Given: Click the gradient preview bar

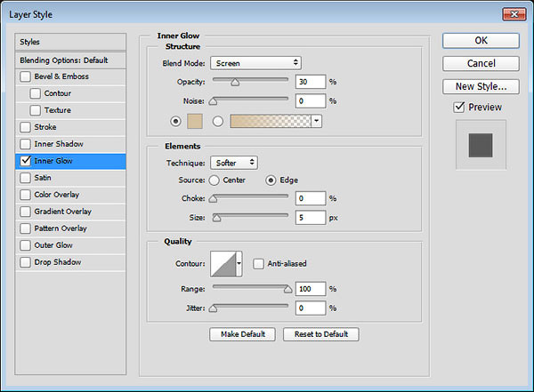Looking at the screenshot, I should click(271, 121).
